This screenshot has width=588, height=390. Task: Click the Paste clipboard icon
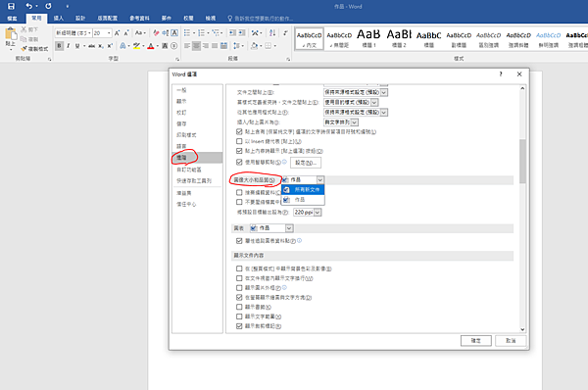11,34
